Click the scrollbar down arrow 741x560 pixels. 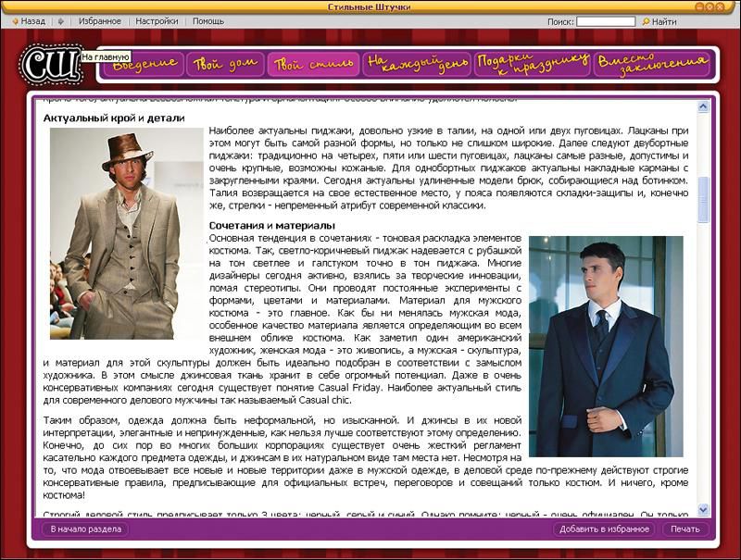[x=703, y=509]
